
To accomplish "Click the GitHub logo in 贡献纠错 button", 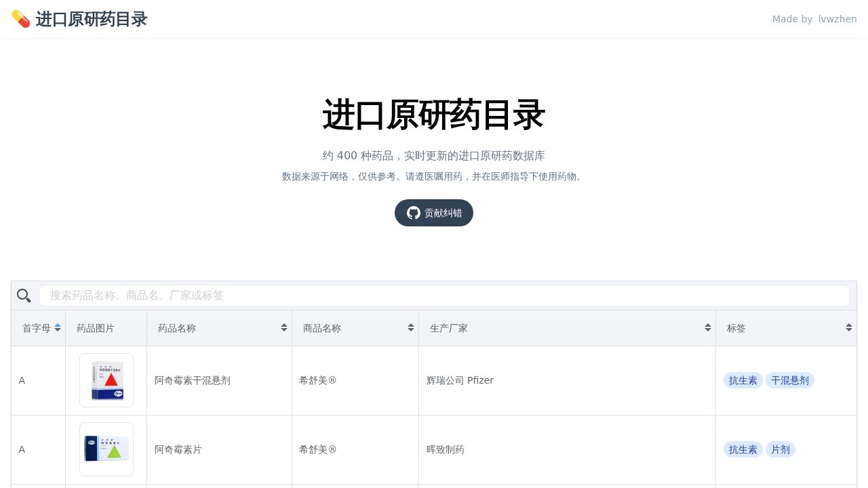I will tap(414, 213).
